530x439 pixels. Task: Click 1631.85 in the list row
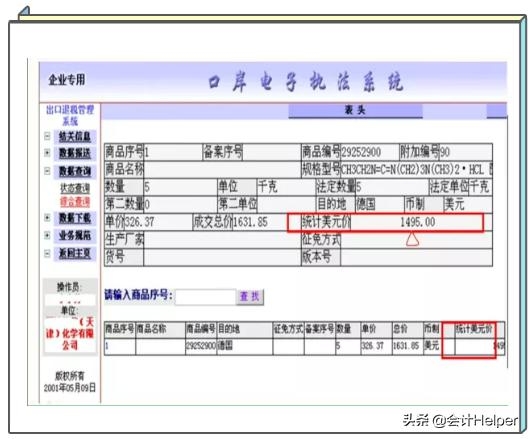tap(406, 346)
